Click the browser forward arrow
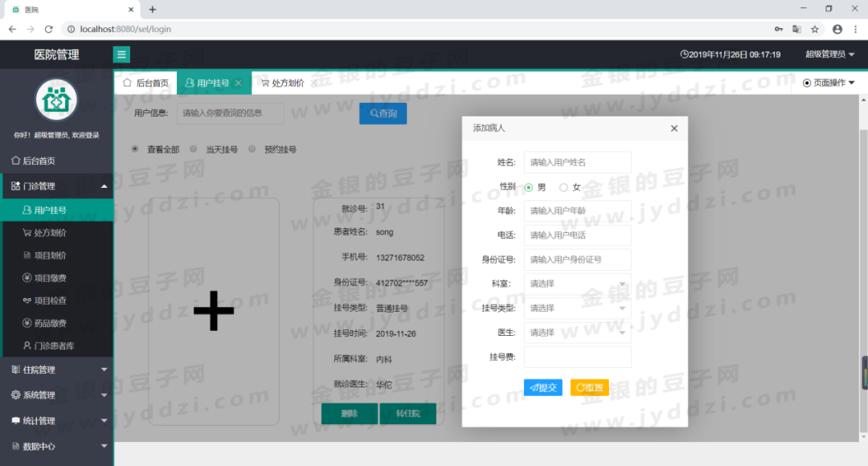The height and width of the screenshot is (466, 868). coord(31,29)
